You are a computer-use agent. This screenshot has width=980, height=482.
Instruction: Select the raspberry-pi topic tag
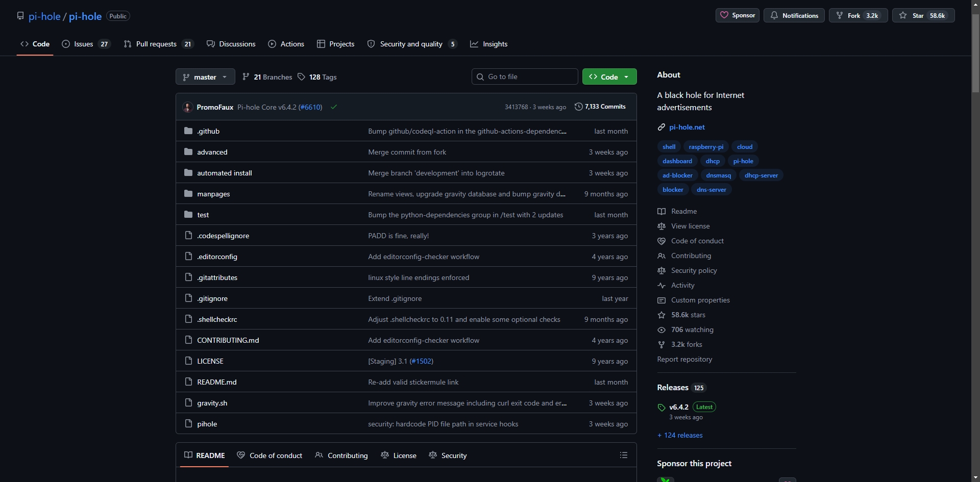tap(706, 147)
